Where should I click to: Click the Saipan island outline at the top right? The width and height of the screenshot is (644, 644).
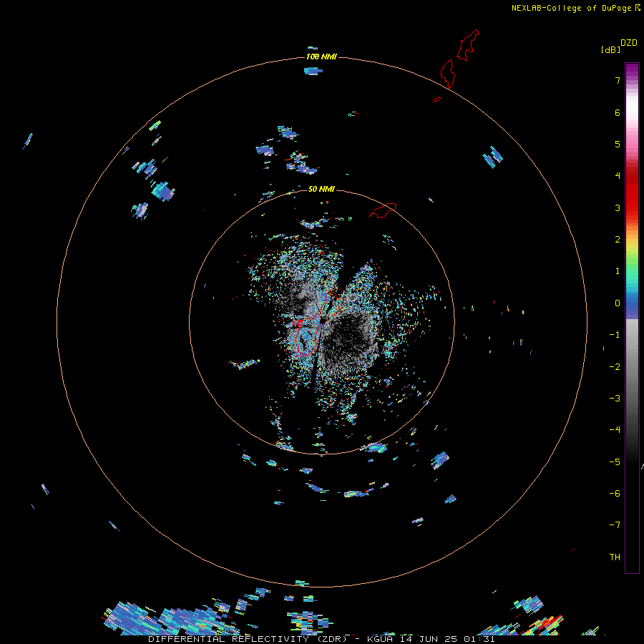click(x=468, y=45)
